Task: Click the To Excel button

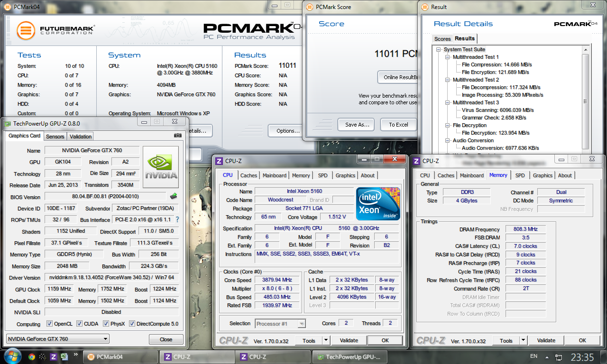Action: pyautogui.click(x=398, y=125)
